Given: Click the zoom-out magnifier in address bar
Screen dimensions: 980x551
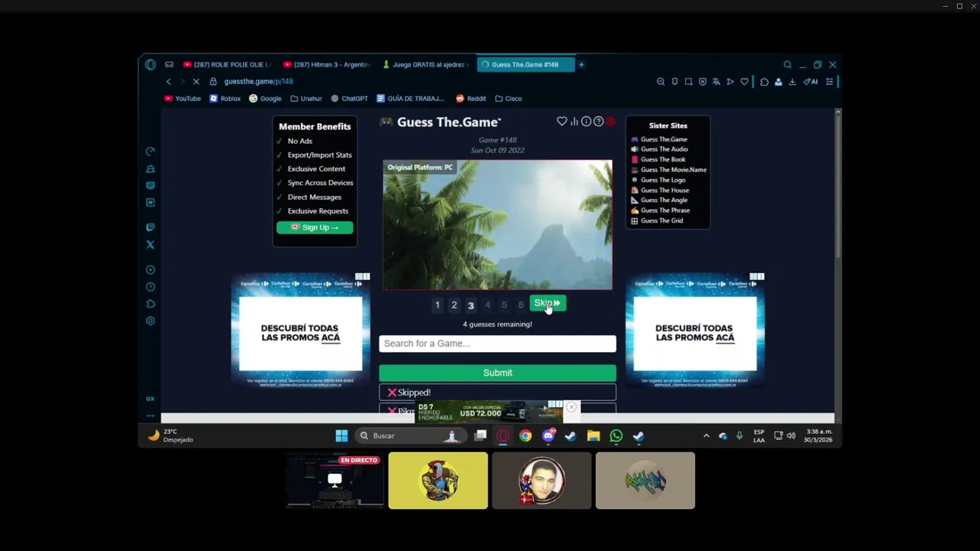Looking at the screenshot, I should pos(661,82).
